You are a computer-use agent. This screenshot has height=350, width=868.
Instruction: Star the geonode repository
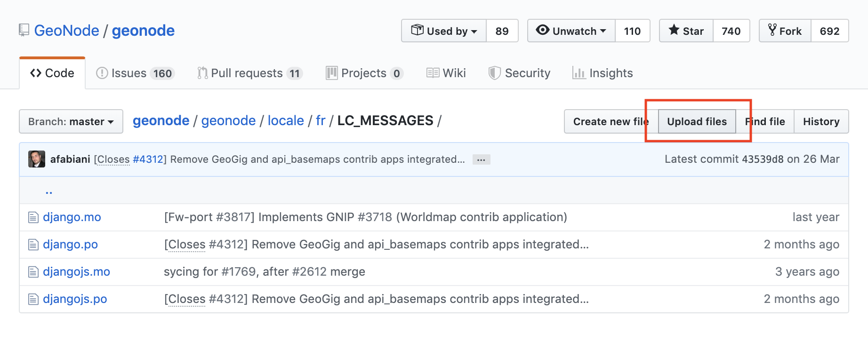(686, 31)
